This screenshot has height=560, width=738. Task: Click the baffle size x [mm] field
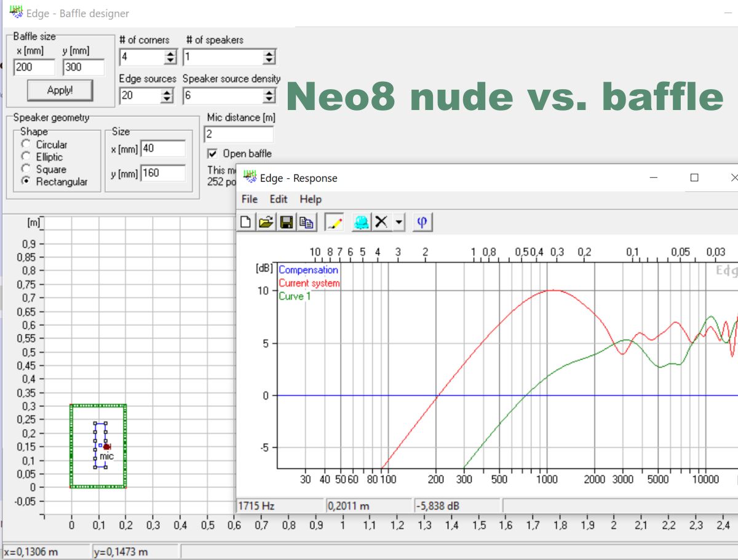click(x=34, y=67)
